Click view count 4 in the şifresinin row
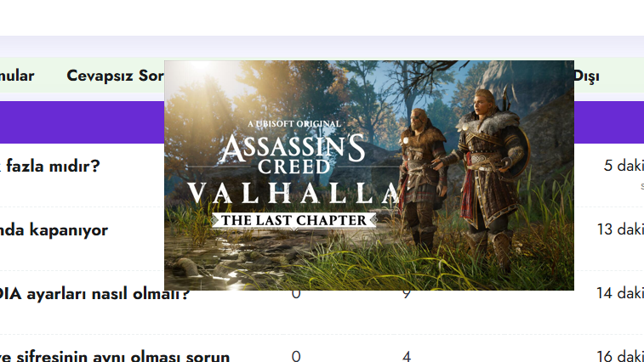 (x=407, y=356)
